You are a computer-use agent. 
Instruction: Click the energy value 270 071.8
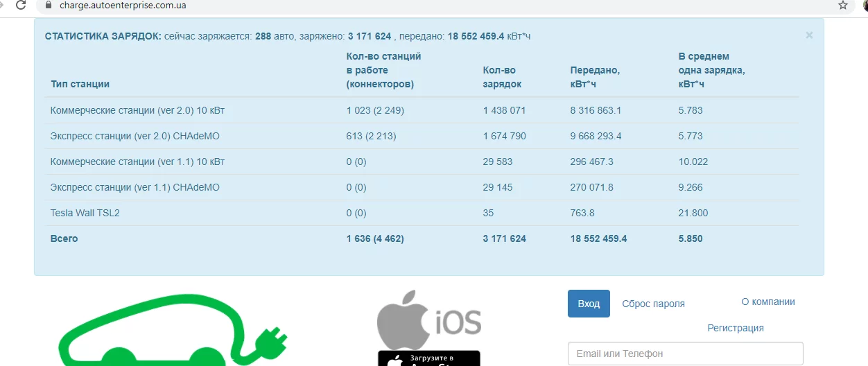[591, 187]
